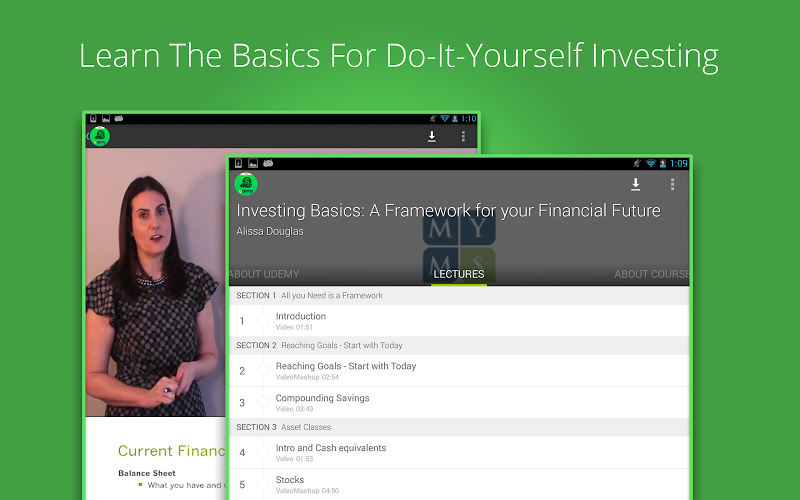Toggle completion circle for Introduction lecture
This screenshot has width=800, height=500.
pos(263,321)
